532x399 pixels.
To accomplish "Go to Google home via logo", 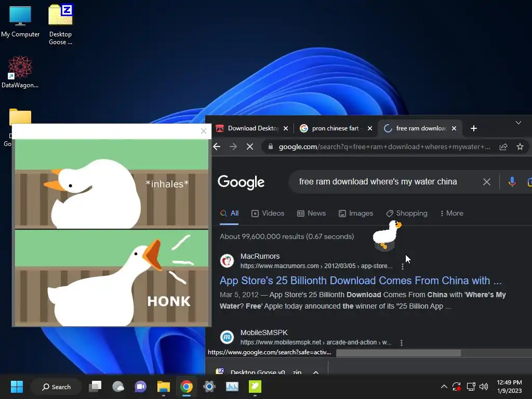I will coord(241,182).
